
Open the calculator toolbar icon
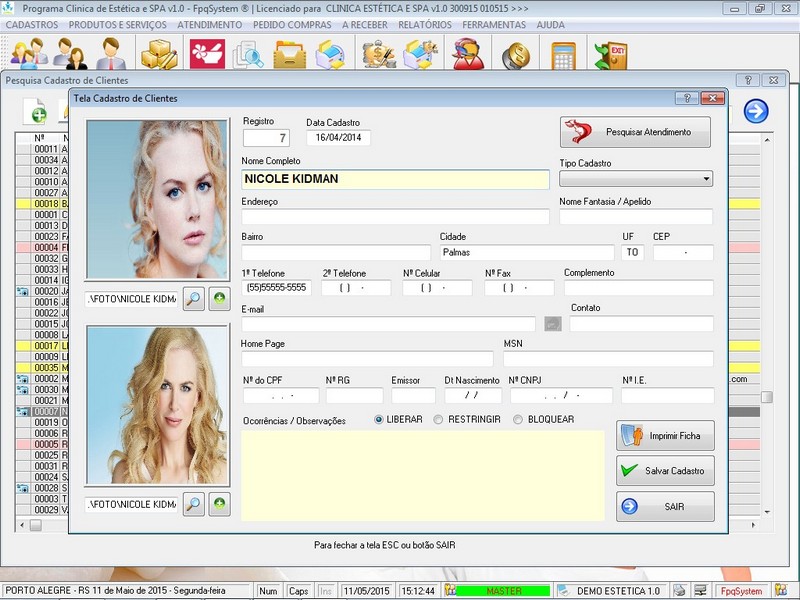click(x=564, y=53)
